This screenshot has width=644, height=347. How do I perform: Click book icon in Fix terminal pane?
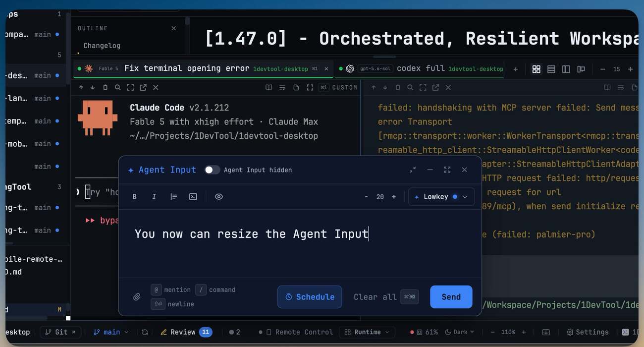(x=268, y=87)
